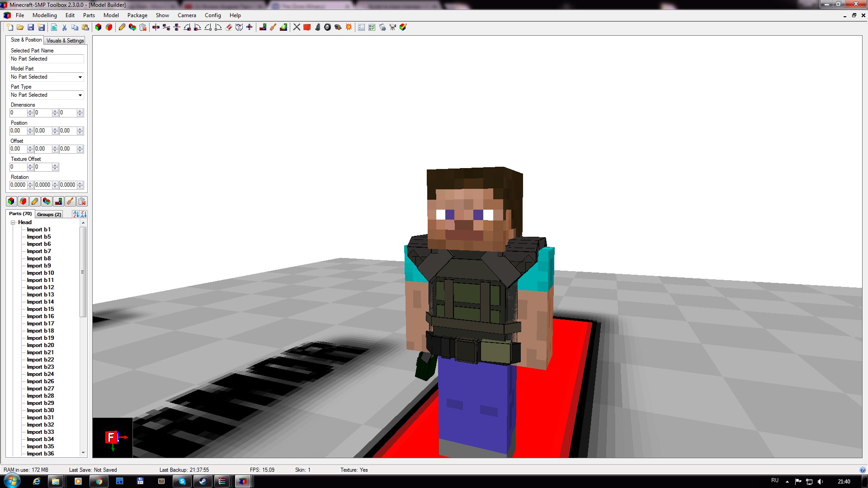Select part Import b10 in tree
The image size is (868, 488).
pyautogui.click(x=40, y=273)
